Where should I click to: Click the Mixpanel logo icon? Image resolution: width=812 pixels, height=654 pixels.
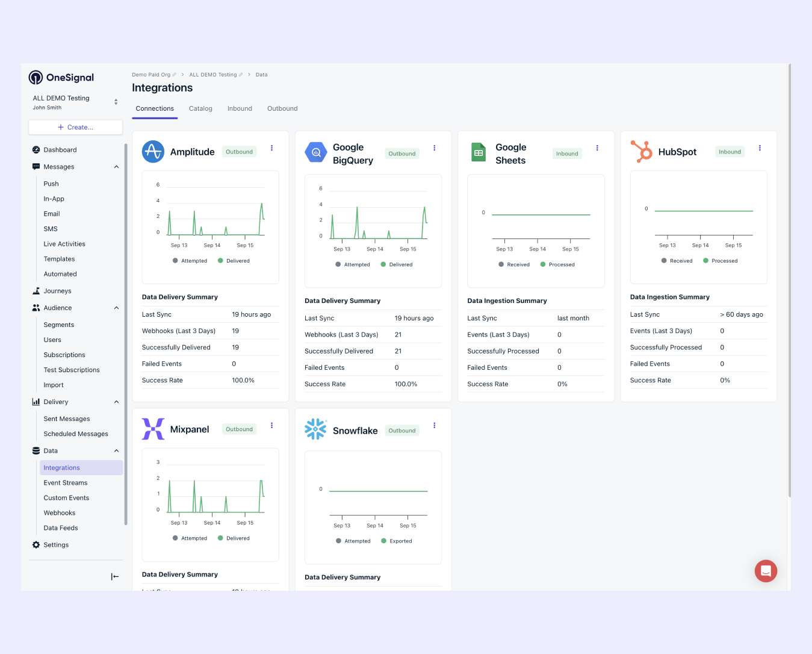(x=153, y=429)
